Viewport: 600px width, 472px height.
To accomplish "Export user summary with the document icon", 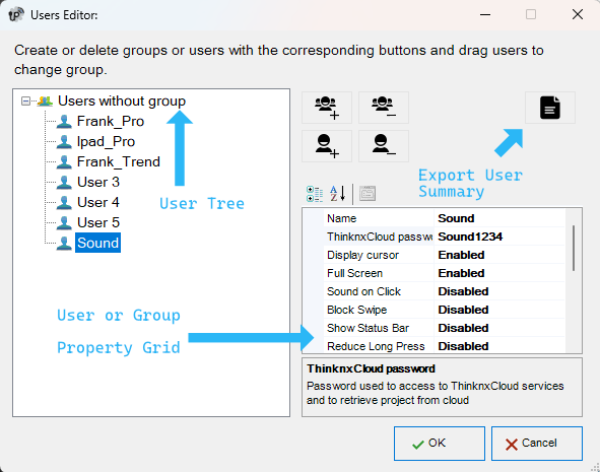I will pos(550,108).
